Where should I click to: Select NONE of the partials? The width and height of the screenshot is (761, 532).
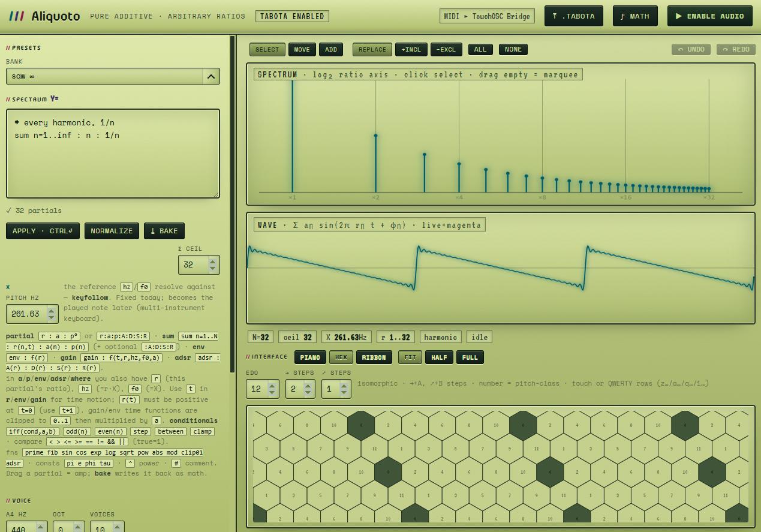point(513,49)
